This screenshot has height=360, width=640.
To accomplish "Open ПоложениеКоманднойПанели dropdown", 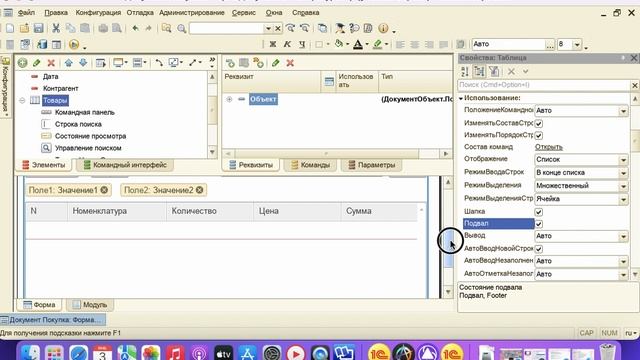I will (x=623, y=111).
